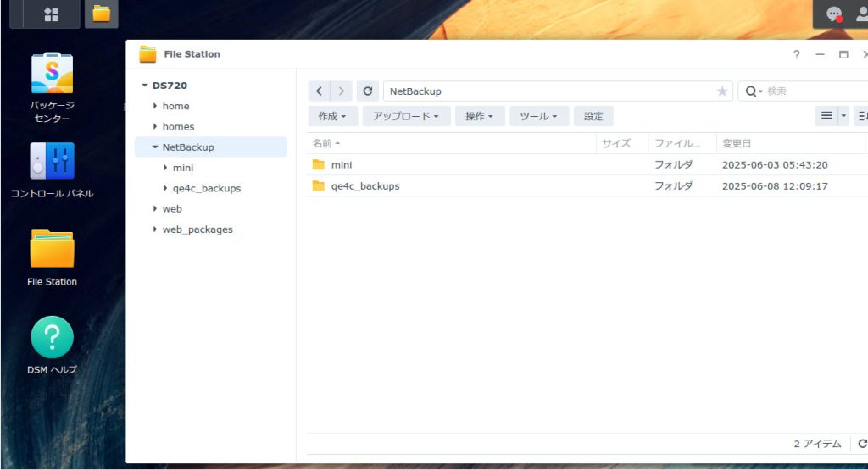This screenshot has width=868, height=470.
Task: Select home in the folder tree
Action: (x=175, y=106)
